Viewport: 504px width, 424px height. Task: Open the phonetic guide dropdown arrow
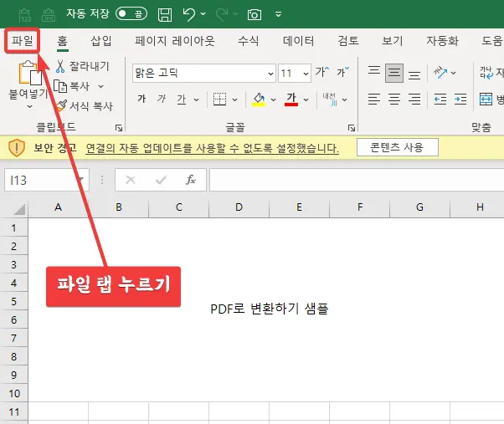pos(345,100)
